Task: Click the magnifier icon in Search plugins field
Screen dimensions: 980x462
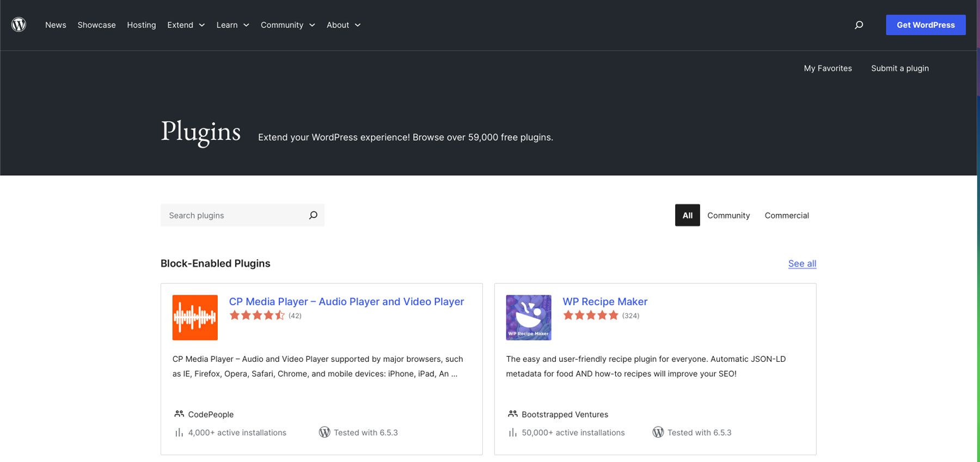Action: pos(313,215)
